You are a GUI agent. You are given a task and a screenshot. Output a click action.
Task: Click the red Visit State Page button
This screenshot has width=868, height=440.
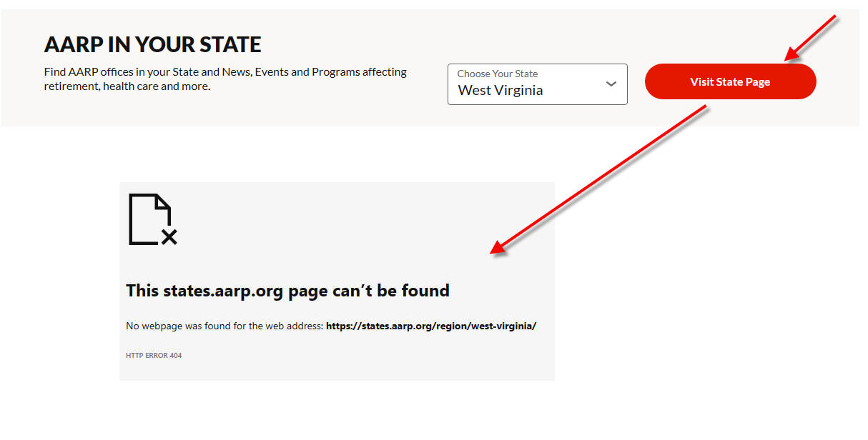point(730,81)
